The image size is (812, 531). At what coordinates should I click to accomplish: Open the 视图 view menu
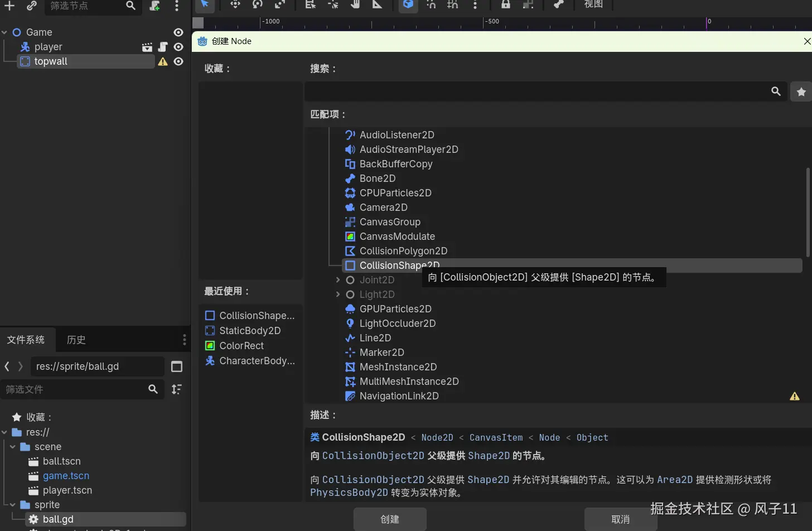[593, 4]
